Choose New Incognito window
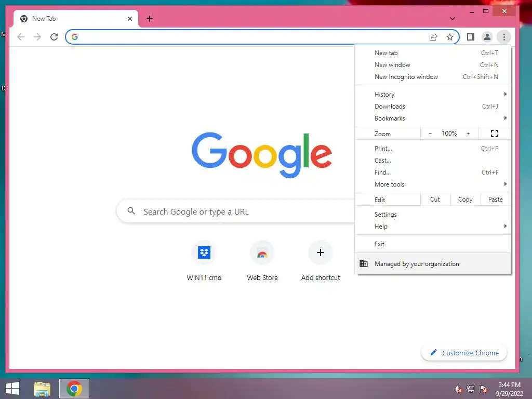The width and height of the screenshot is (532, 399). [433, 77]
